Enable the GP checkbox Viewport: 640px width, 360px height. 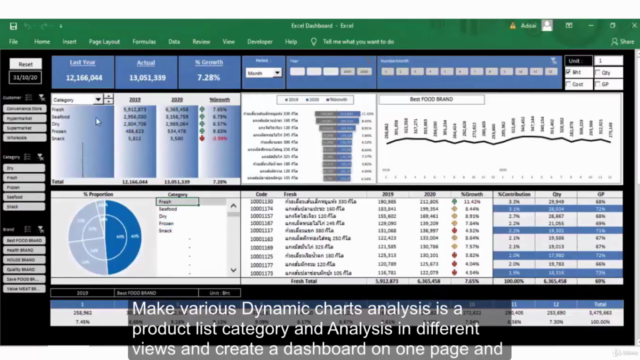[598, 84]
